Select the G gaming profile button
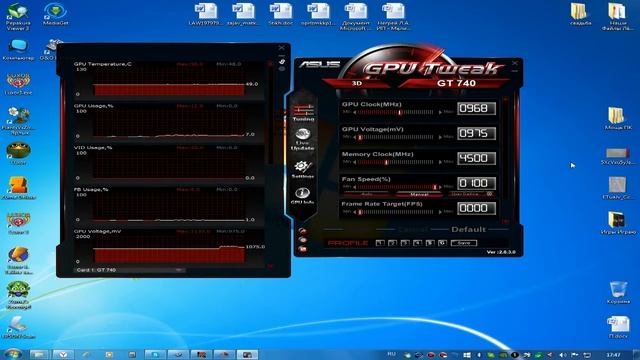This screenshot has height=360, width=640. tap(442, 243)
